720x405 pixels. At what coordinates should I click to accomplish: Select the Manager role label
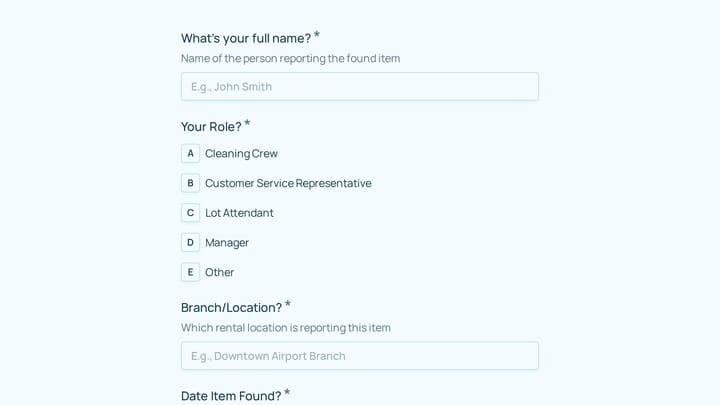coord(227,243)
